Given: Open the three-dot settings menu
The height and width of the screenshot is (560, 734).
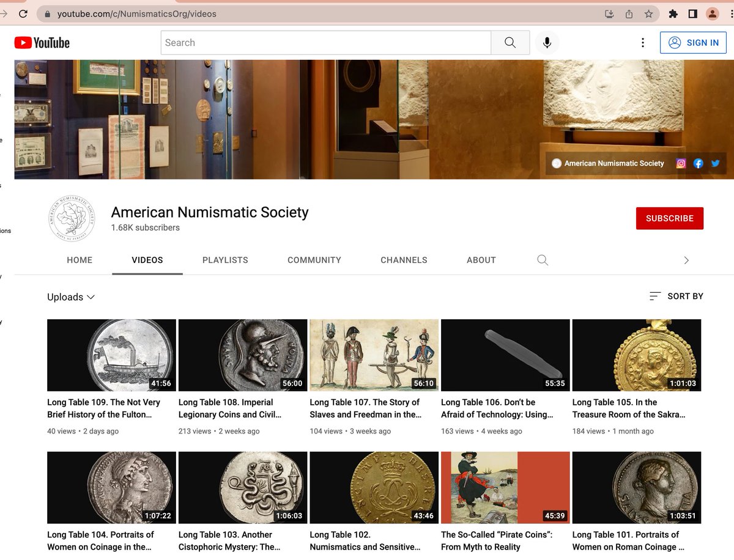Looking at the screenshot, I should point(642,43).
